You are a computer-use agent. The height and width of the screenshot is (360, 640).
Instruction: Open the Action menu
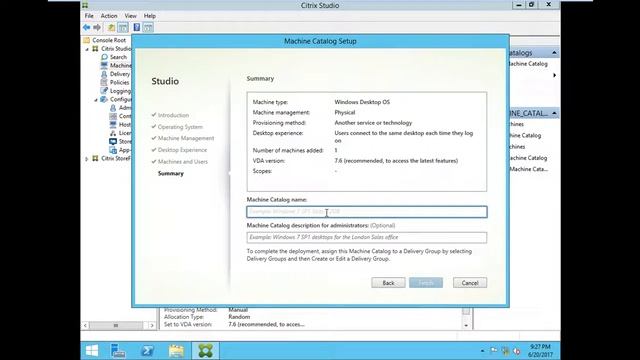tap(109, 16)
